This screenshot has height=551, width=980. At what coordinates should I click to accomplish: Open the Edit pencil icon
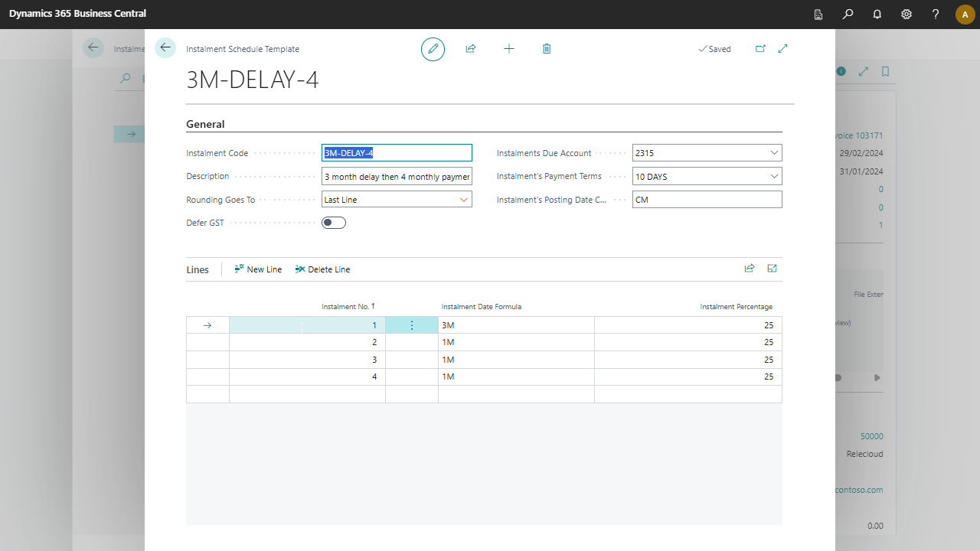tap(433, 48)
